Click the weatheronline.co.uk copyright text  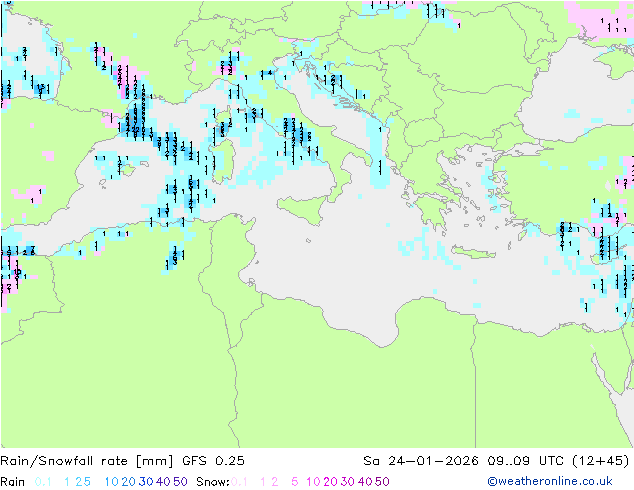tap(550, 481)
